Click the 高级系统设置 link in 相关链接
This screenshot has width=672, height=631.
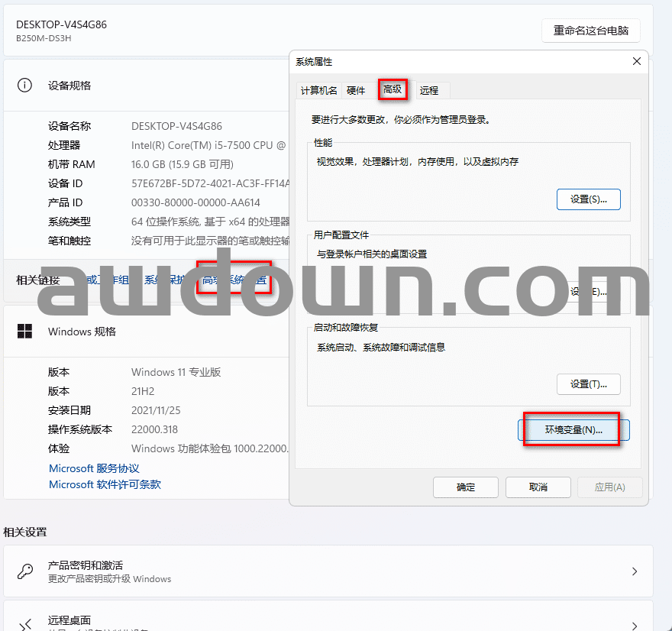234,280
